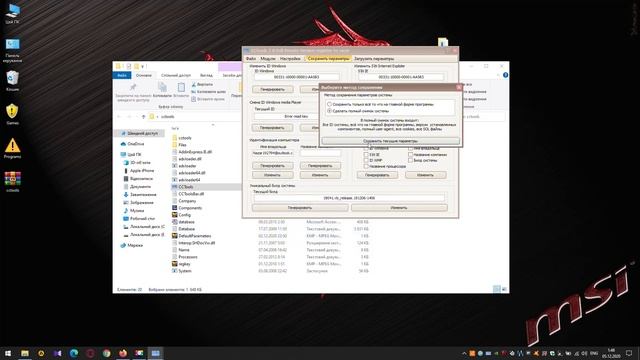Select the Programs desktop warning icon
Screen dimensions: 640x360
tap(12, 148)
